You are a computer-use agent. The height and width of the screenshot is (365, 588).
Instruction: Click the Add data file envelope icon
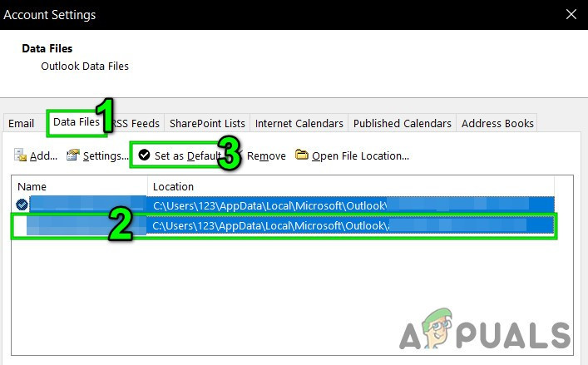(20, 155)
